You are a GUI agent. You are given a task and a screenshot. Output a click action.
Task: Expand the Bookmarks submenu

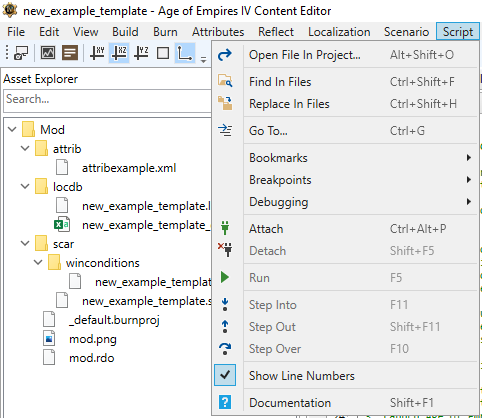coord(469,158)
